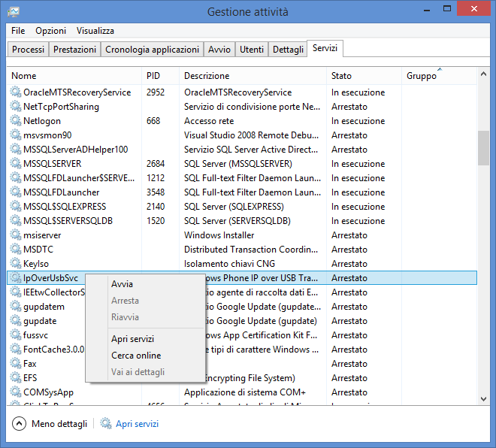Sort by the Stato column header

[364, 76]
